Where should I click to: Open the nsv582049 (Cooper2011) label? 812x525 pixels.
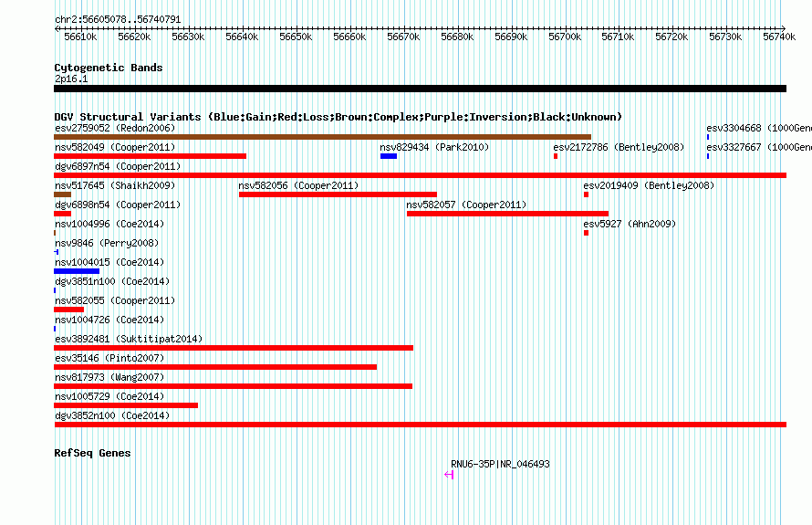tap(115, 147)
